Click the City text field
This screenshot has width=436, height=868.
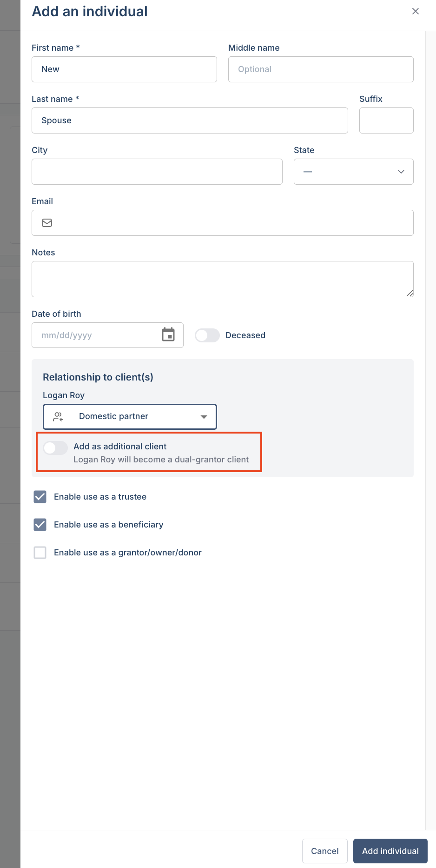click(x=157, y=172)
